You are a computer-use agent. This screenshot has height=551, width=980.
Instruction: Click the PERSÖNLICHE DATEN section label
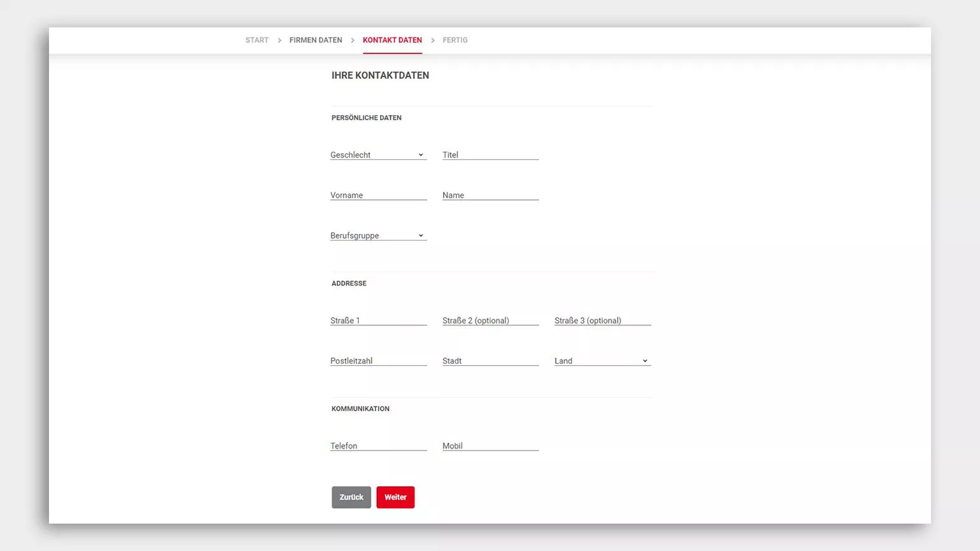pyautogui.click(x=366, y=118)
